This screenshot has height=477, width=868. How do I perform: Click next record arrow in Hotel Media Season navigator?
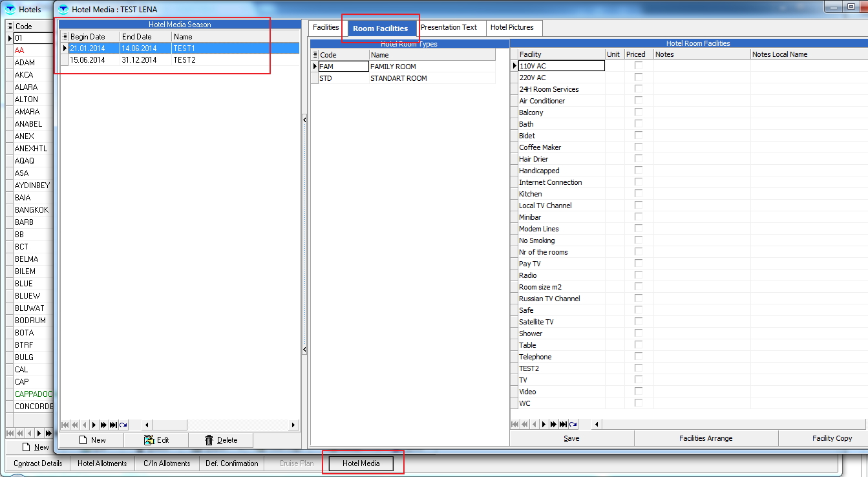[94, 425]
